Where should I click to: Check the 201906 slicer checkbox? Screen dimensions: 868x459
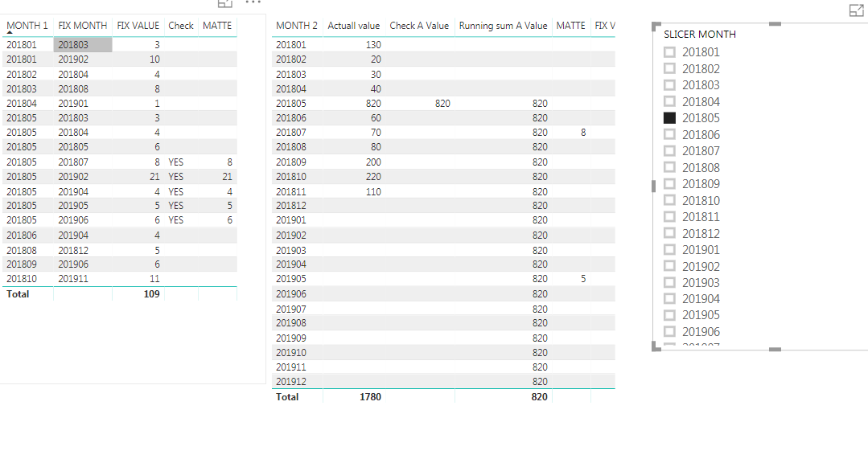[669, 332]
